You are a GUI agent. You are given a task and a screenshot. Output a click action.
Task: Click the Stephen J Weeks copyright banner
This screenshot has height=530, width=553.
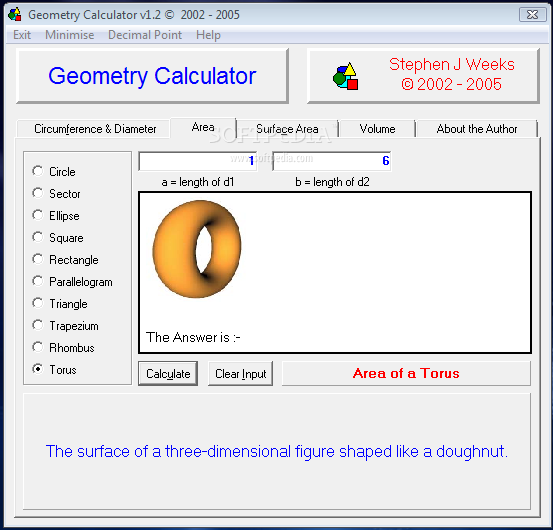pos(423,76)
